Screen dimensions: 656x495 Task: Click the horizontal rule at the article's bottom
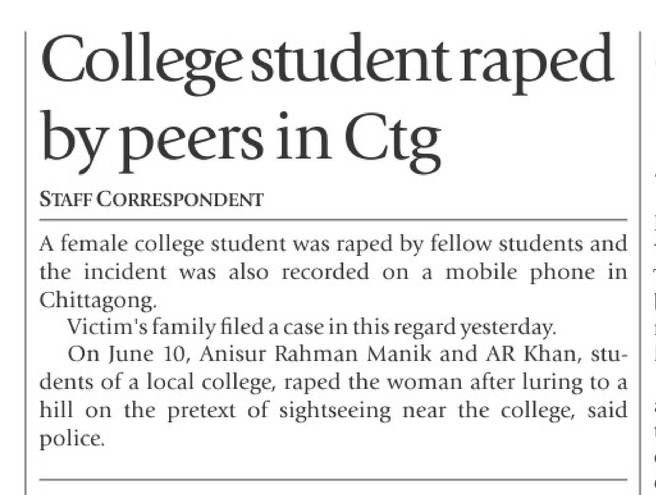(x=333, y=481)
